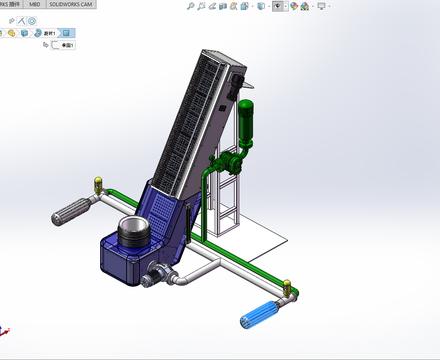
Task: Click the Dynamic Annotation Views icon
Action: click(234, 6)
